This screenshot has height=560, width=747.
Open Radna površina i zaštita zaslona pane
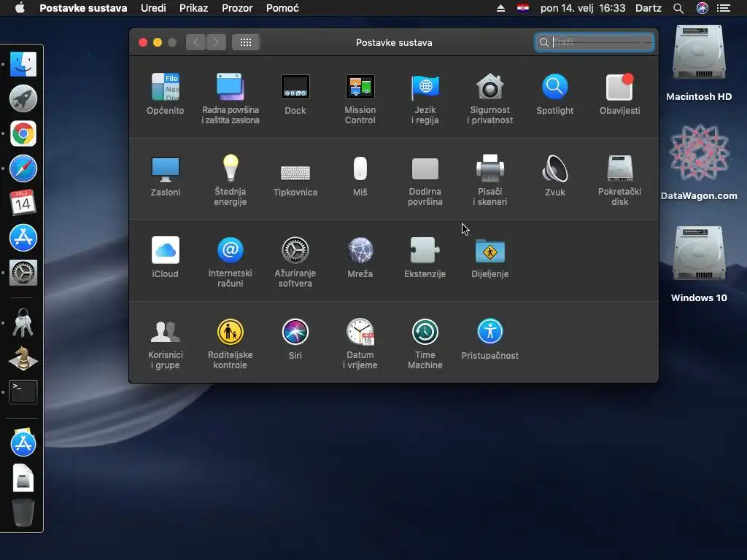[x=230, y=99]
